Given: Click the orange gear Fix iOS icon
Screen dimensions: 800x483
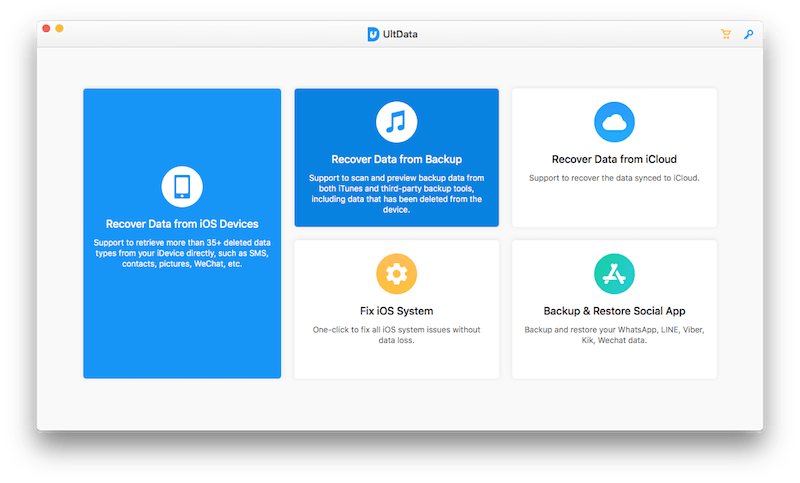Looking at the screenshot, I should (x=396, y=274).
